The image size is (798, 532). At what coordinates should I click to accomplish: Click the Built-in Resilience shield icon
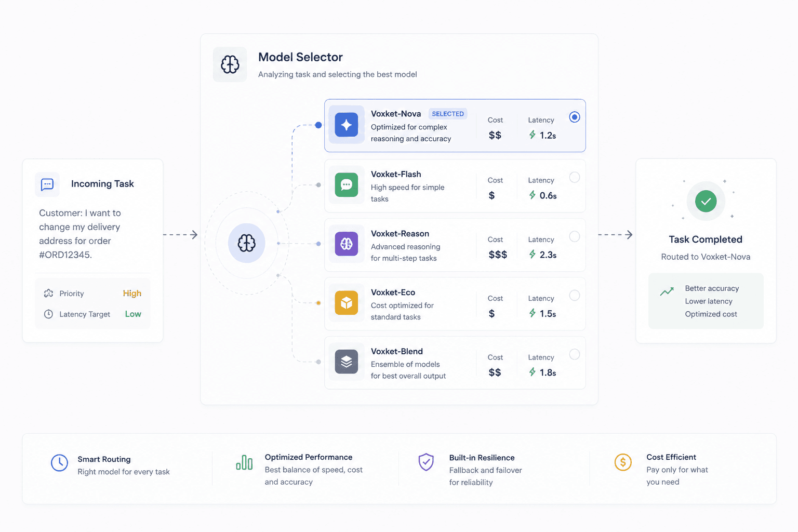426,462
